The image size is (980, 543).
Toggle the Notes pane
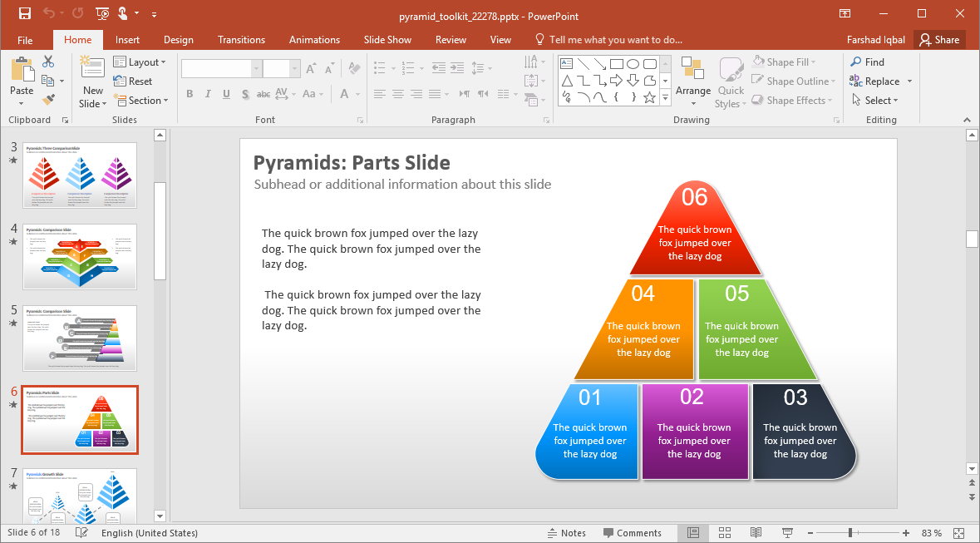pyautogui.click(x=566, y=533)
